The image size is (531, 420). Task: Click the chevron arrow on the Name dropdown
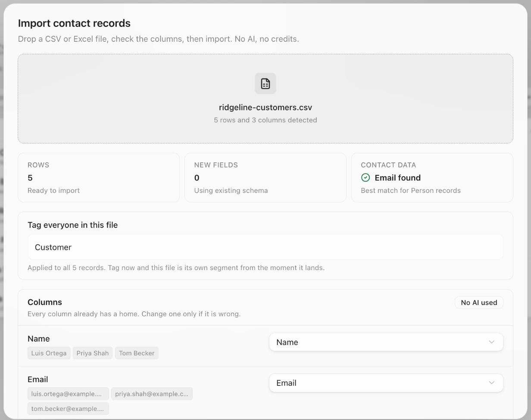(x=491, y=342)
